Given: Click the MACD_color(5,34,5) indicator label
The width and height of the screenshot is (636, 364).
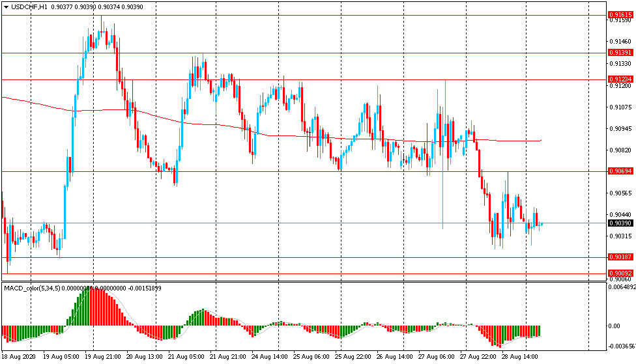Looking at the screenshot, I should click(x=32, y=288).
